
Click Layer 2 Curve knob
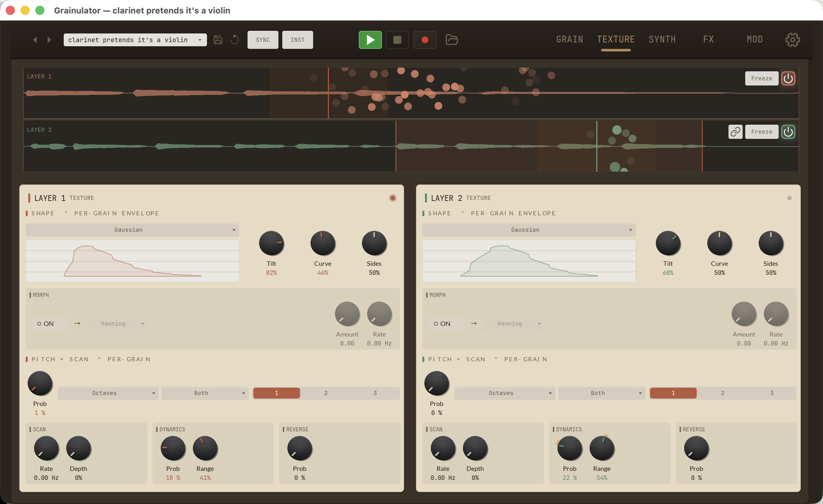tap(719, 243)
